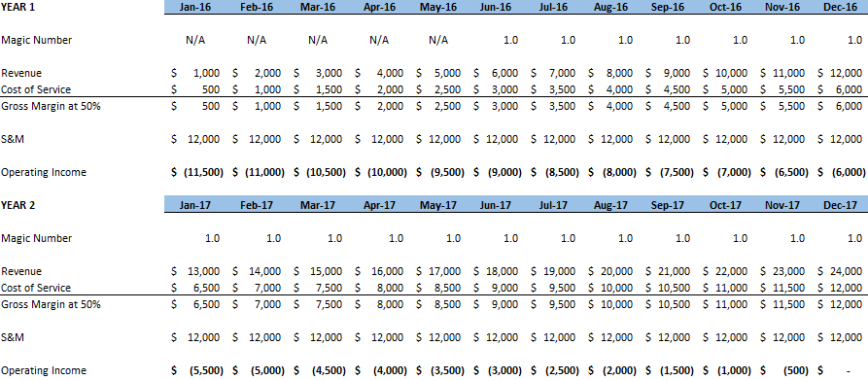Image resolution: width=868 pixels, height=380 pixels.
Task: Click 1.0 Magic Number under Dec-17
Action: [854, 238]
